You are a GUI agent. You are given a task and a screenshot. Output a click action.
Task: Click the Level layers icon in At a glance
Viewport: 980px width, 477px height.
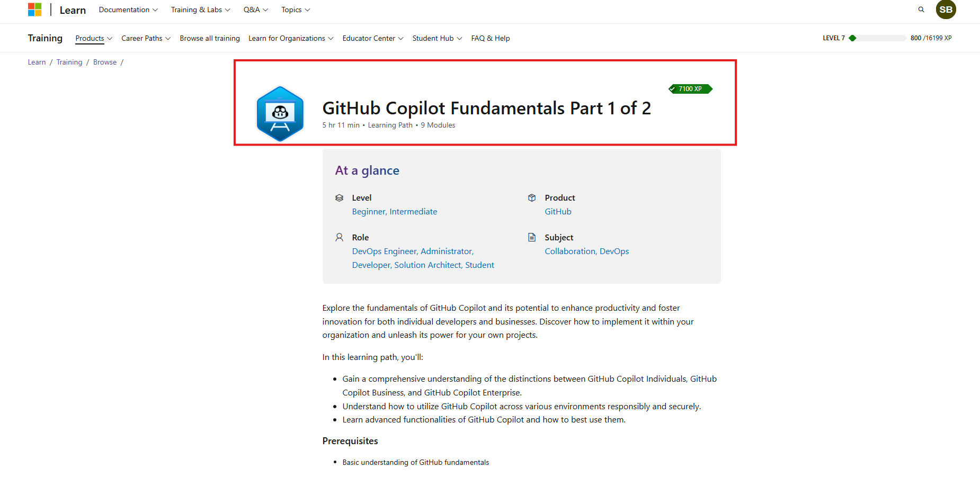(340, 197)
